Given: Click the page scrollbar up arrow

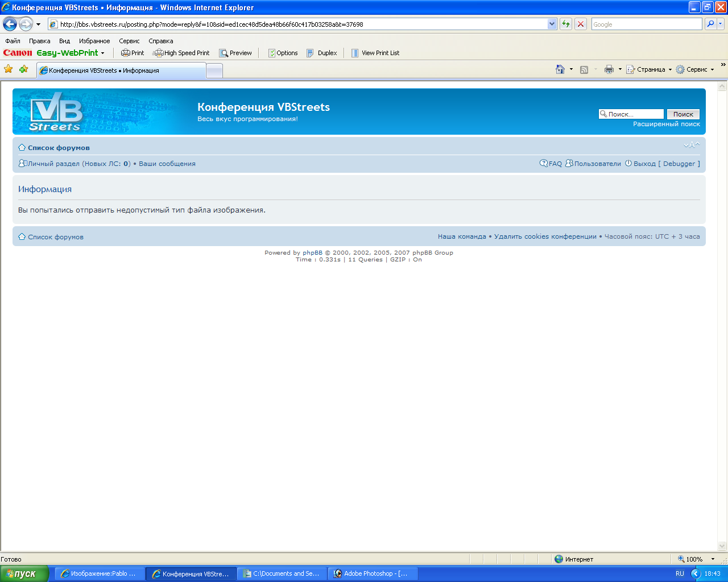Looking at the screenshot, I should click(x=722, y=86).
